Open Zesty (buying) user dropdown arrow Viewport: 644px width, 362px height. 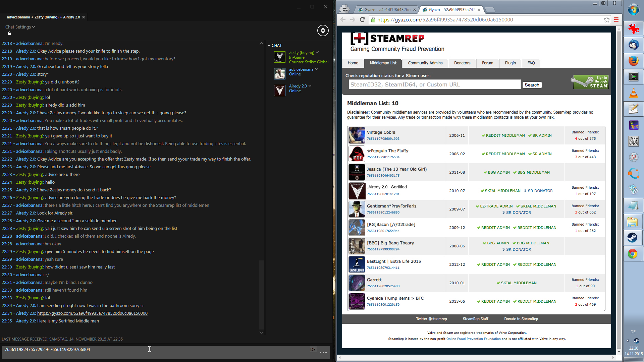pyautogui.click(x=317, y=53)
